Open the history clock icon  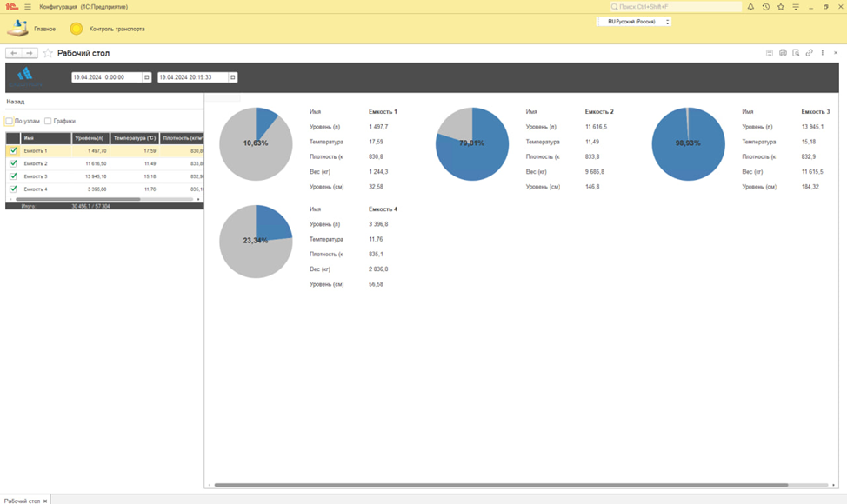[766, 7]
